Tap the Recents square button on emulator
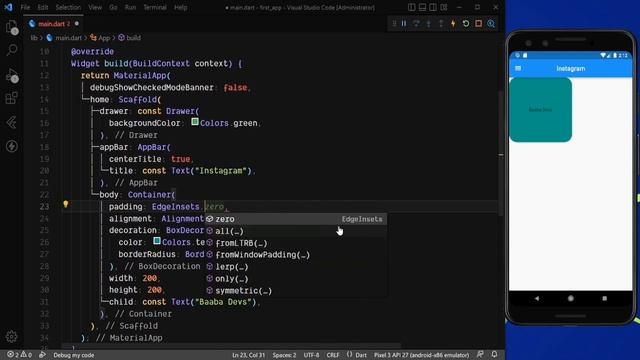Image resolution: width=640 pixels, height=360 pixels. click(604, 298)
